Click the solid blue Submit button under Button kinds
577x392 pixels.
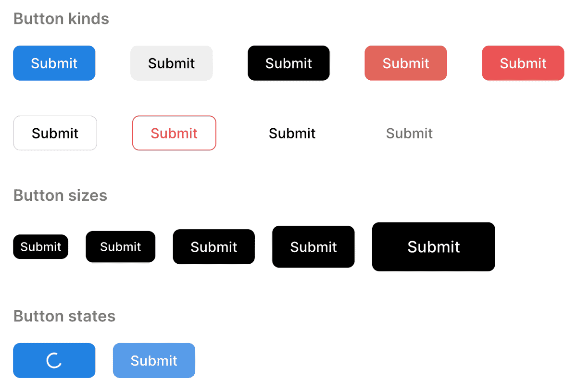[x=54, y=63]
